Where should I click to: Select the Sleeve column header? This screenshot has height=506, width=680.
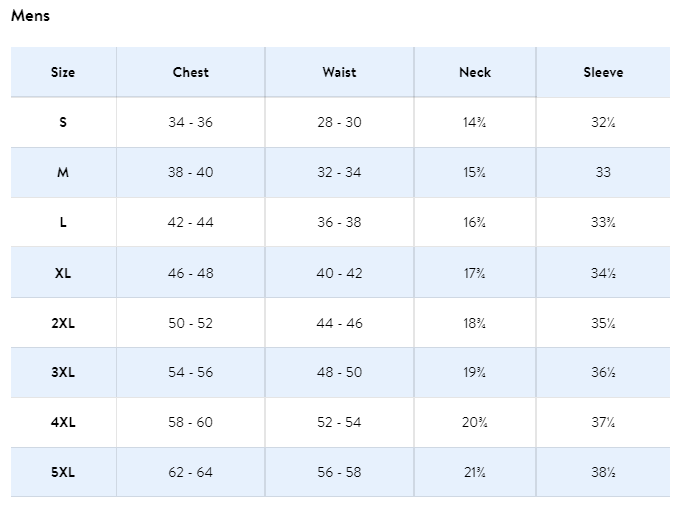pyautogui.click(x=603, y=72)
